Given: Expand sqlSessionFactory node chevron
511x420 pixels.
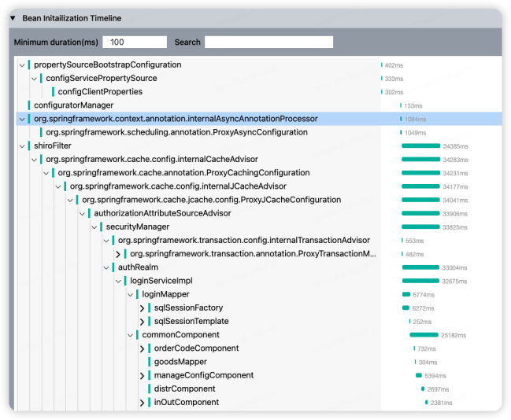Looking at the screenshot, I should 142,308.
